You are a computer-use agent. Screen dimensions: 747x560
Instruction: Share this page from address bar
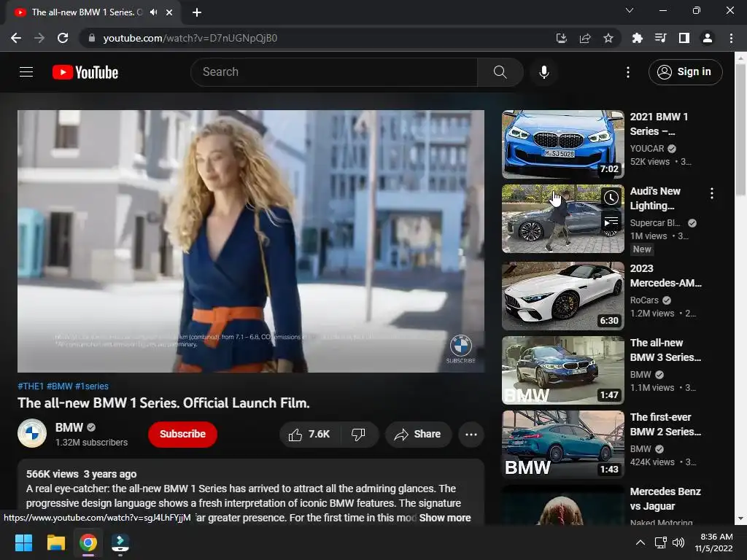[585, 38]
